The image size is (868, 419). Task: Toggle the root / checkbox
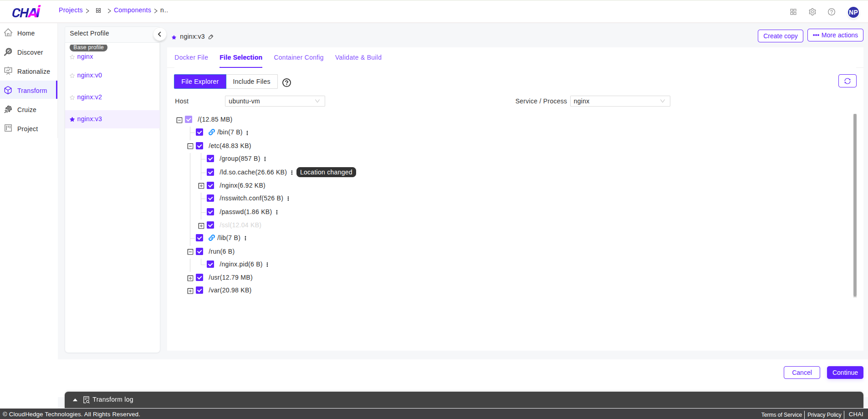(x=189, y=119)
